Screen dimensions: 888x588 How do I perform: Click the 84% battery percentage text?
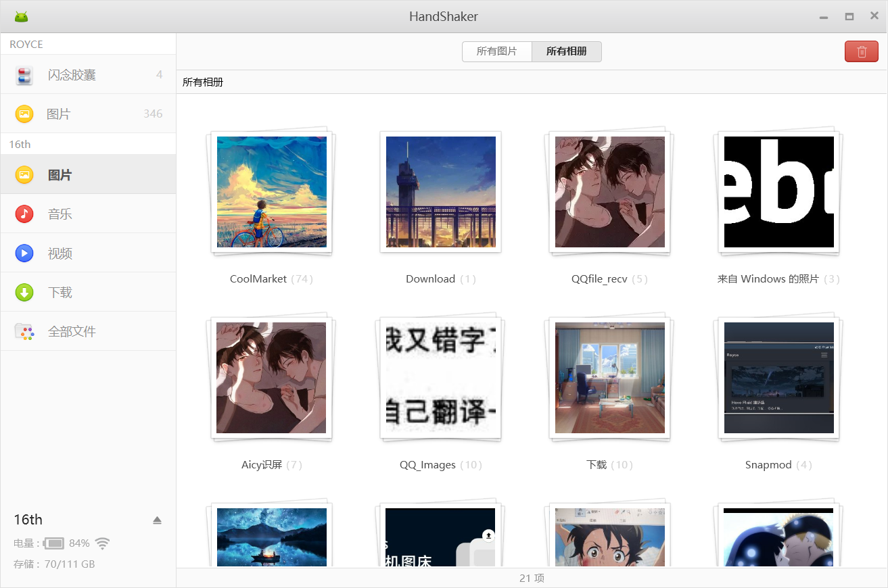(x=79, y=543)
